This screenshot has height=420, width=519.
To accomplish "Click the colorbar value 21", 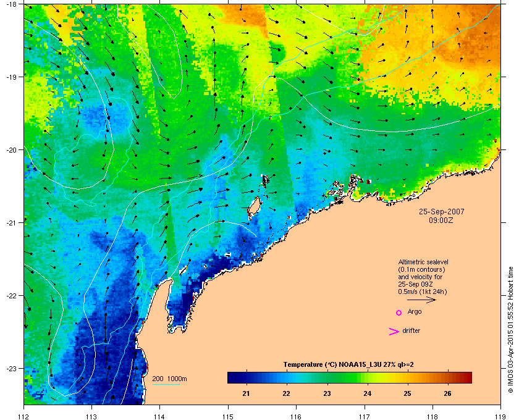I will point(246,393).
